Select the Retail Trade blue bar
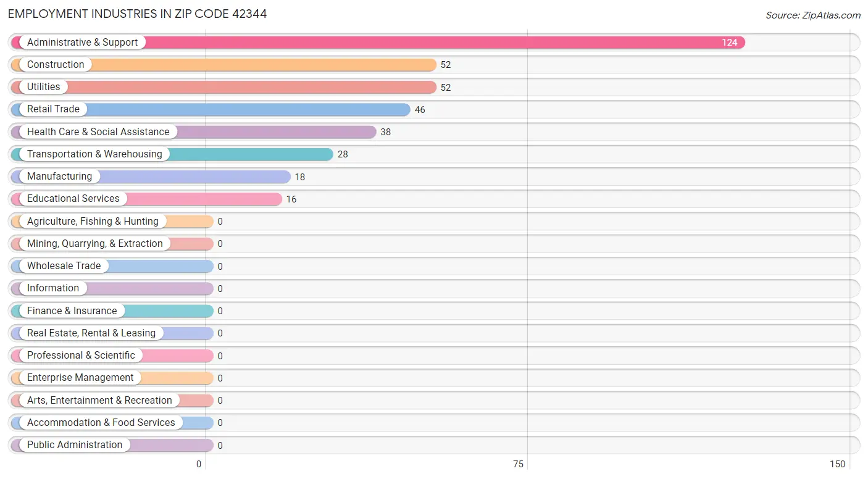This screenshot has height=479, width=868. (211, 109)
